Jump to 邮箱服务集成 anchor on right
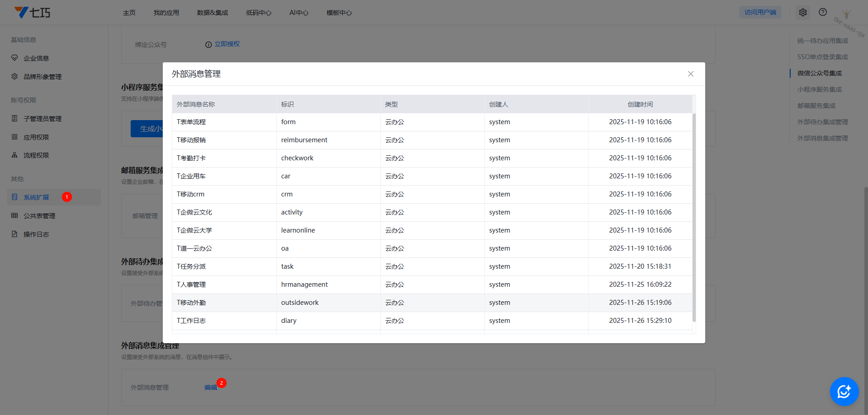The height and width of the screenshot is (415, 868). tap(816, 106)
